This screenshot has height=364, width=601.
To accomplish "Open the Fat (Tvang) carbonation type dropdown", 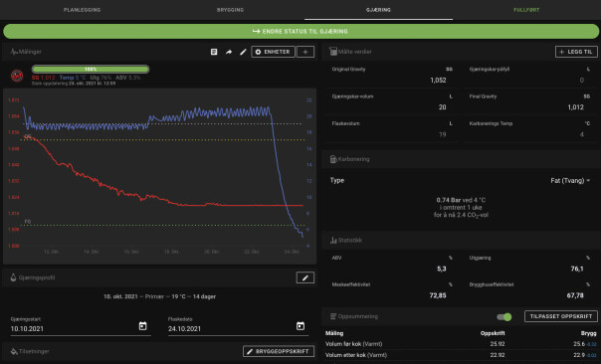I will (x=570, y=180).
